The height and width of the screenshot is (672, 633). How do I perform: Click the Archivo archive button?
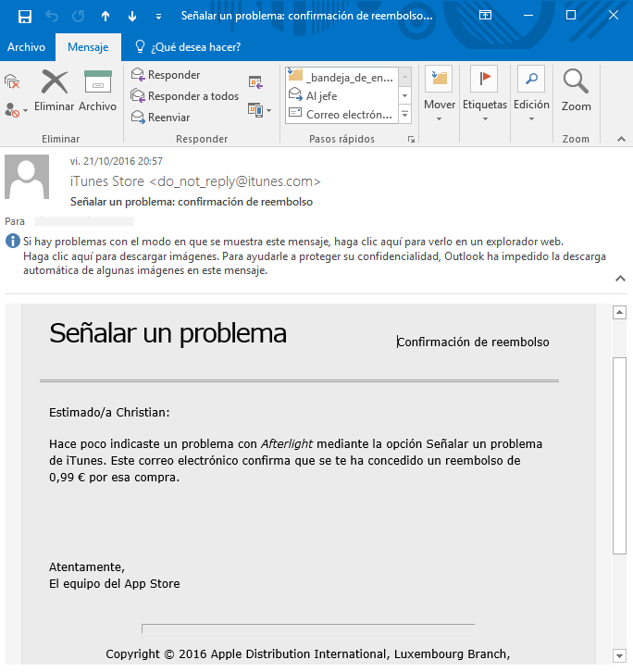pos(98,91)
